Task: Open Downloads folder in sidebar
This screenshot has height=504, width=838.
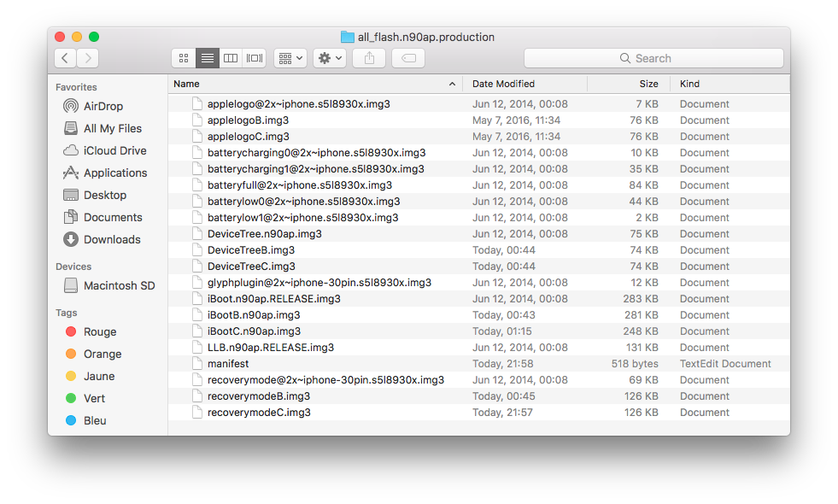Action: coord(102,239)
